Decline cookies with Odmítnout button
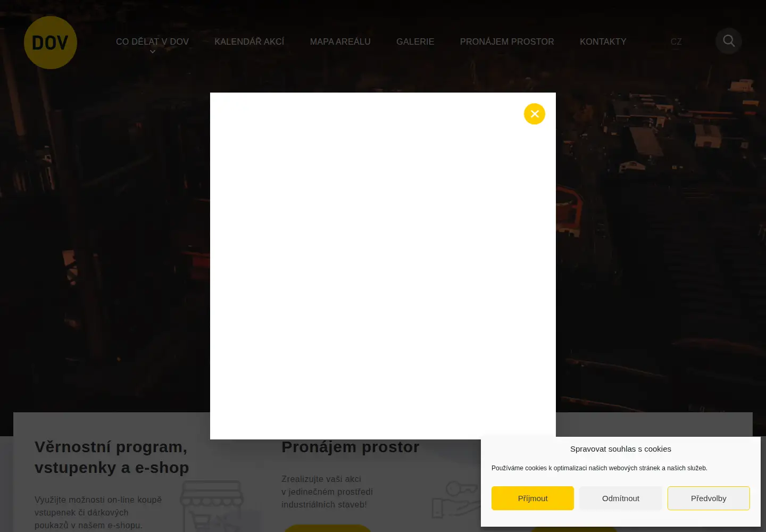 tap(621, 498)
